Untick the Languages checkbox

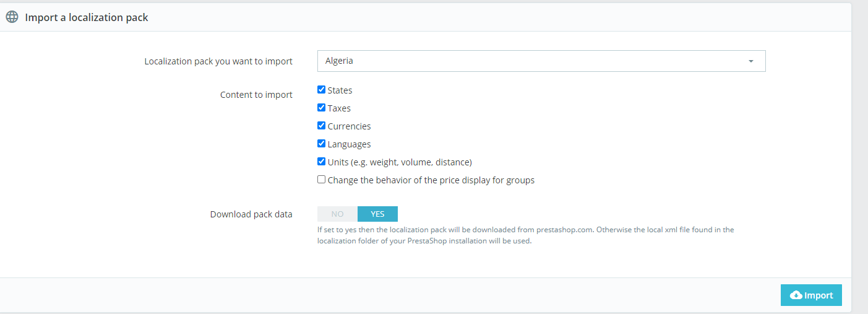[x=321, y=144]
